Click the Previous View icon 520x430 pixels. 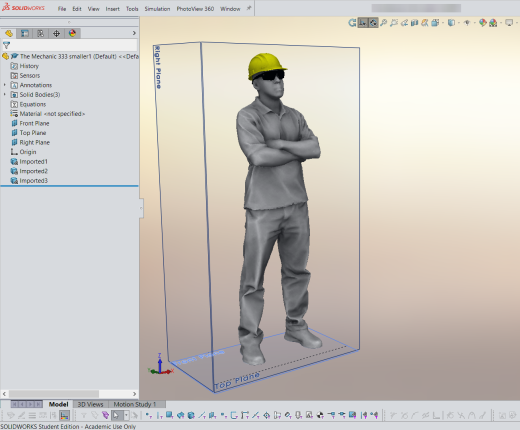[x=405, y=23]
